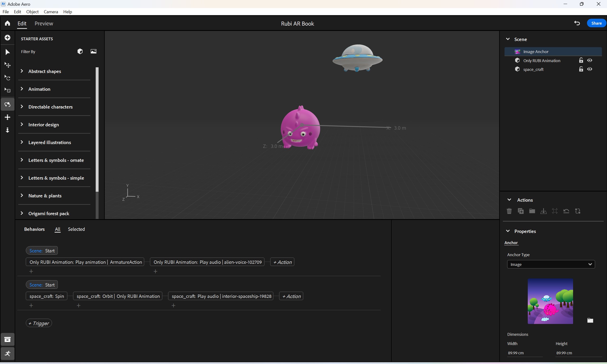This screenshot has height=364, width=607.
Task: Expand the Directable characters category
Action: click(x=23, y=106)
